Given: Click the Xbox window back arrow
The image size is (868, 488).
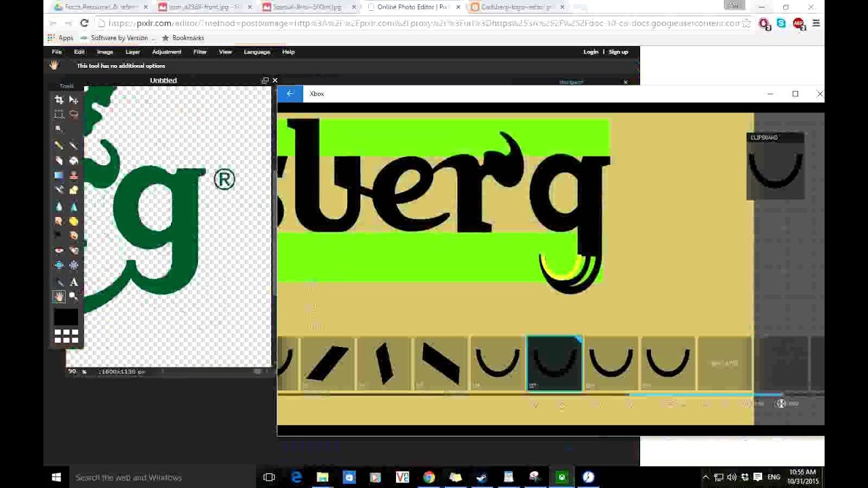Looking at the screenshot, I should point(290,94).
